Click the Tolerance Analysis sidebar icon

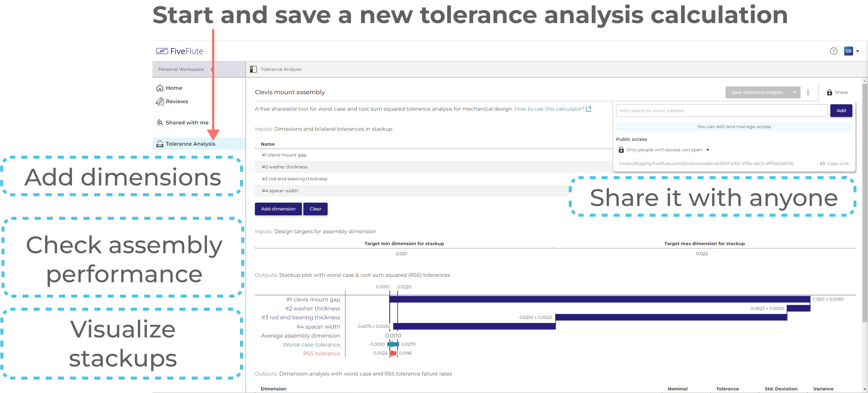click(160, 144)
